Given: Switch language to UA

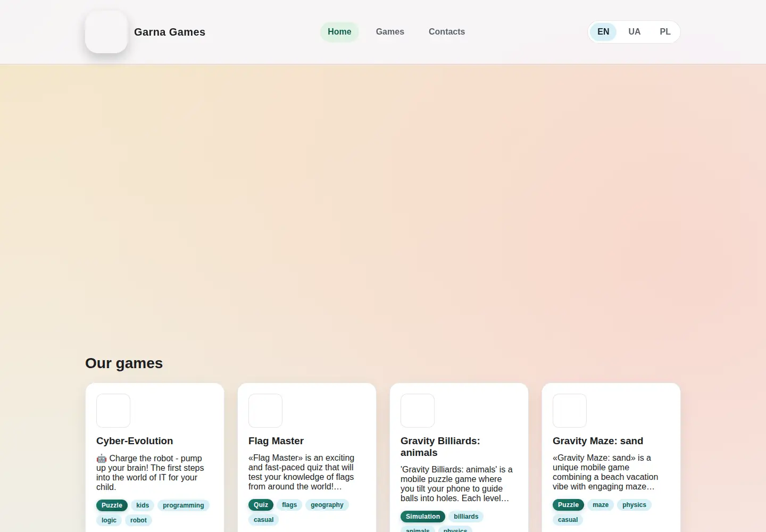Looking at the screenshot, I should (634, 32).
